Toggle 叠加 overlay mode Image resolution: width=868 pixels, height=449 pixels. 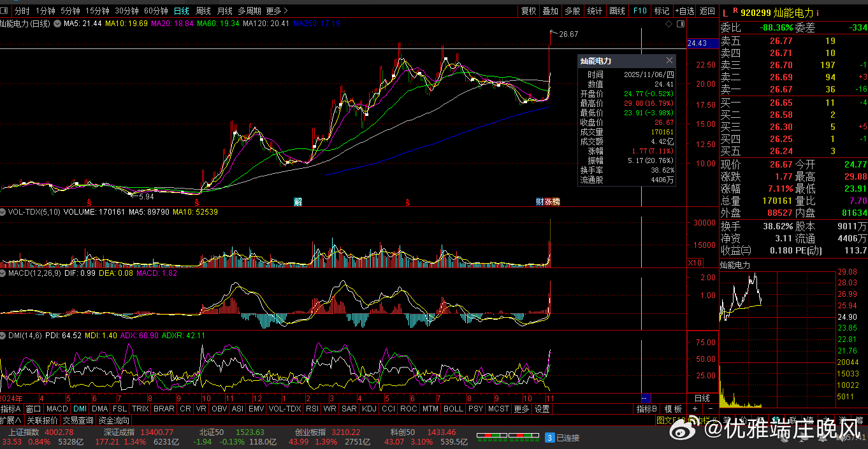pyautogui.click(x=550, y=11)
